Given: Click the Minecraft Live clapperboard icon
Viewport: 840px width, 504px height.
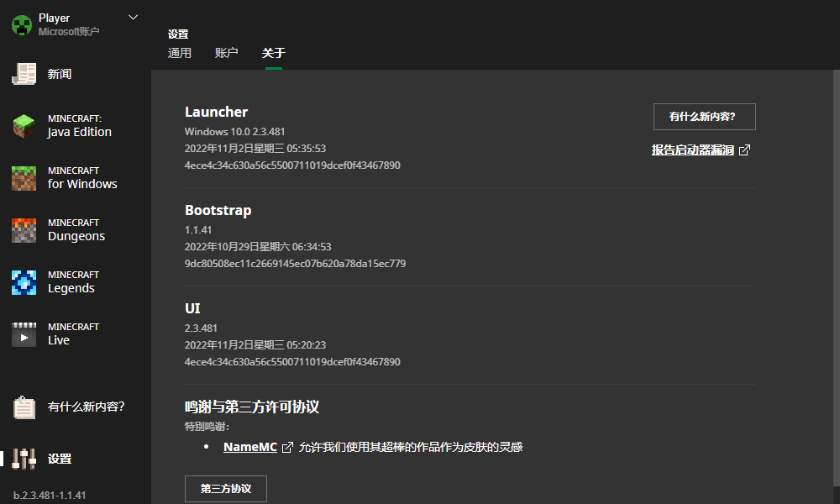Looking at the screenshot, I should tap(24, 334).
